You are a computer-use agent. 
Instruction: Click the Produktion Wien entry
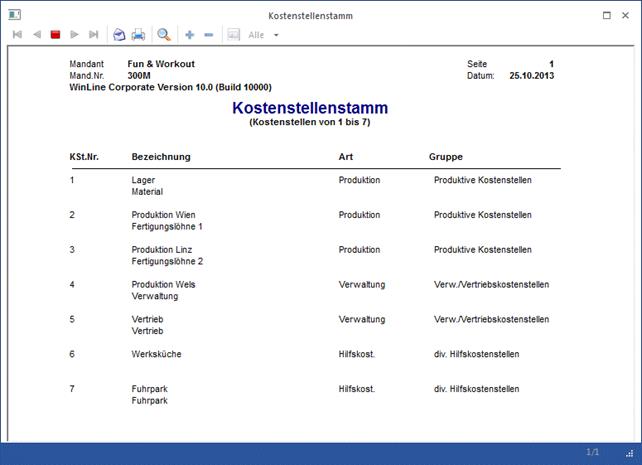click(163, 215)
